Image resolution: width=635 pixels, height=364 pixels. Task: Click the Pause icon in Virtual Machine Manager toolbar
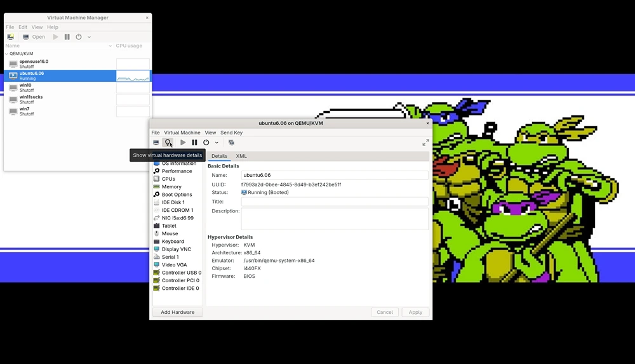click(x=67, y=37)
